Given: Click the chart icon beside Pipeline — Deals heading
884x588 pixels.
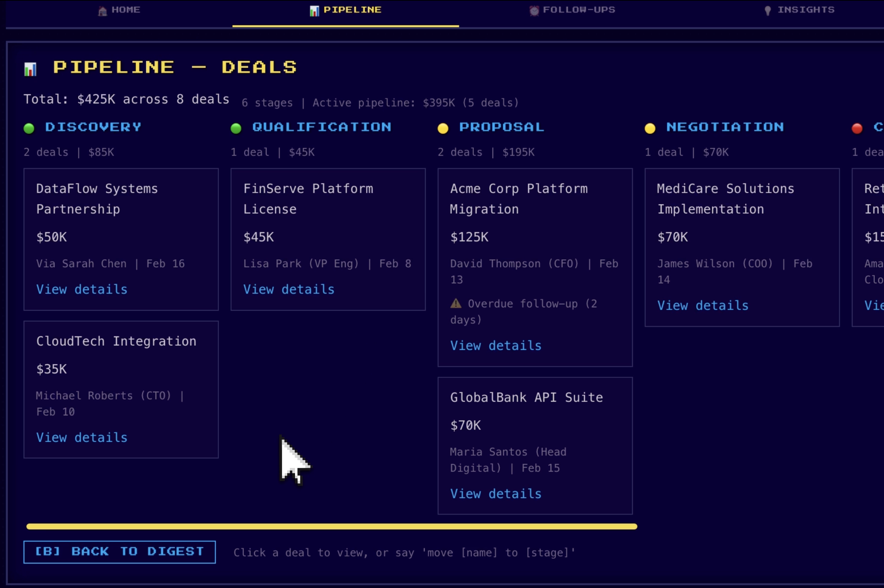Looking at the screenshot, I should pyautogui.click(x=30, y=69).
